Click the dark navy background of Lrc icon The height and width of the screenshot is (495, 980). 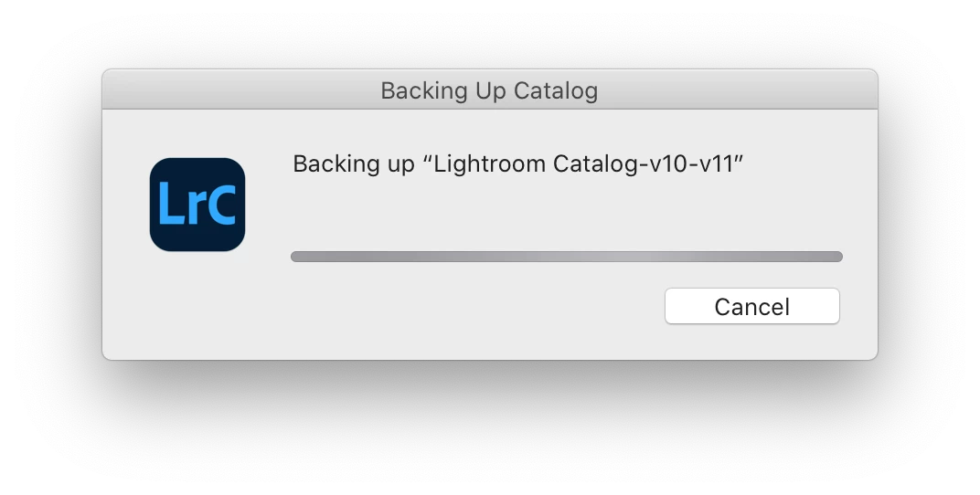pos(197,170)
